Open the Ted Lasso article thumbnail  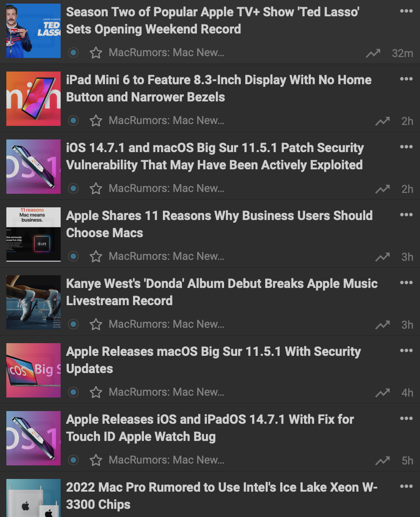33,31
